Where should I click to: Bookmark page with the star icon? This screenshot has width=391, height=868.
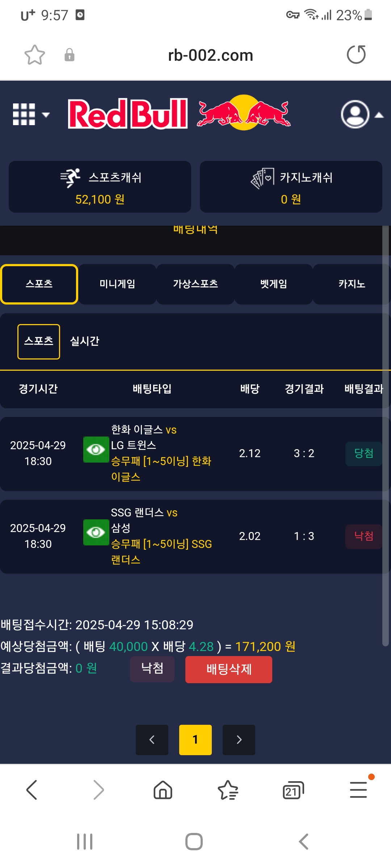[x=35, y=55]
